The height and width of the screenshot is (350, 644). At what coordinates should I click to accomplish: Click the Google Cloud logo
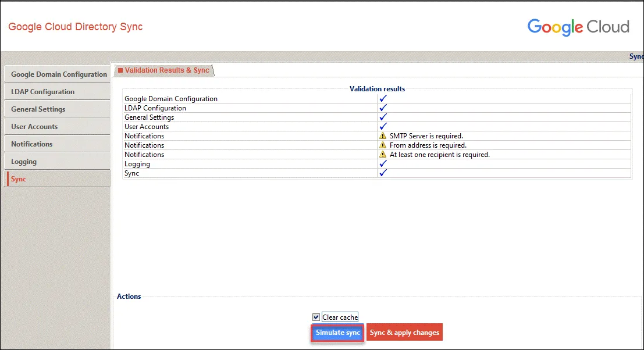pos(578,27)
